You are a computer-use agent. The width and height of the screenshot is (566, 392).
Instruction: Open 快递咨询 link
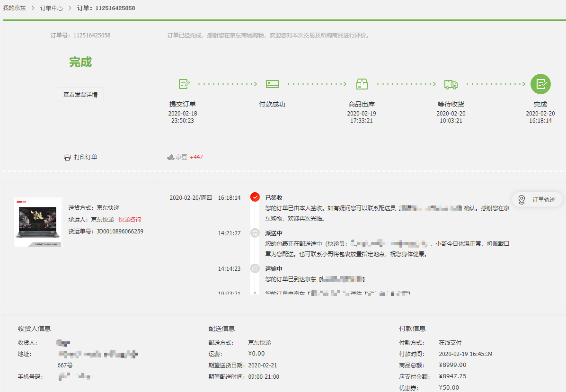130,220
